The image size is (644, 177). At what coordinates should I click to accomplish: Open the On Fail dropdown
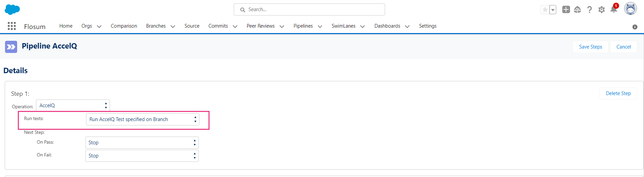(142, 156)
